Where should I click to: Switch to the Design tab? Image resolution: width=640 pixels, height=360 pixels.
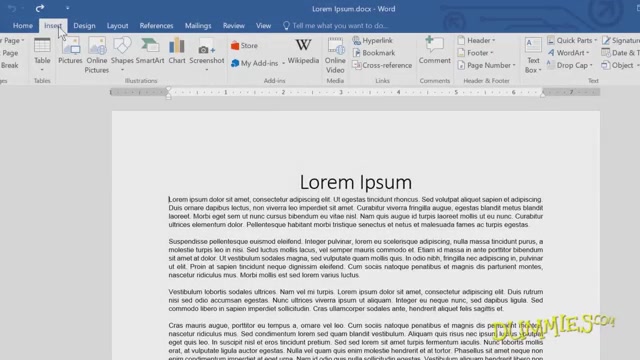click(x=84, y=26)
